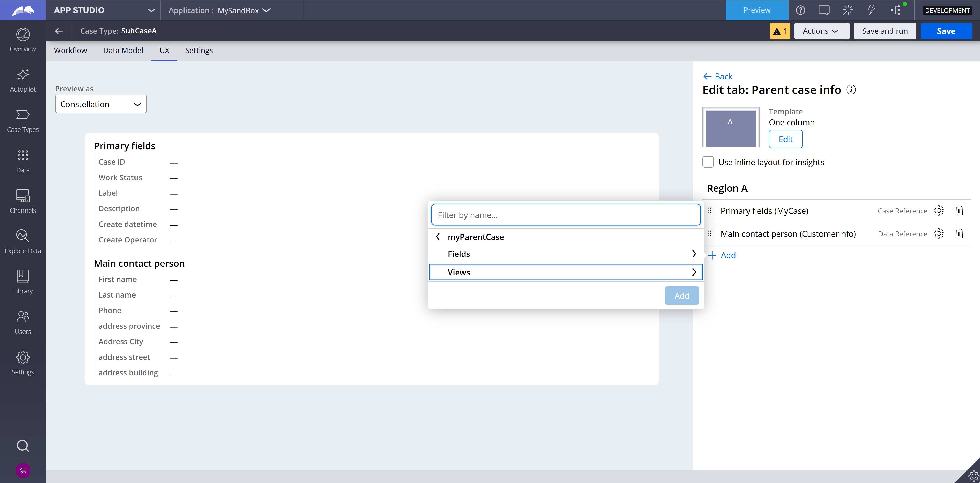Viewport: 980px width, 483px height.
Task: Open the Actions dropdown menu
Action: click(x=822, y=31)
